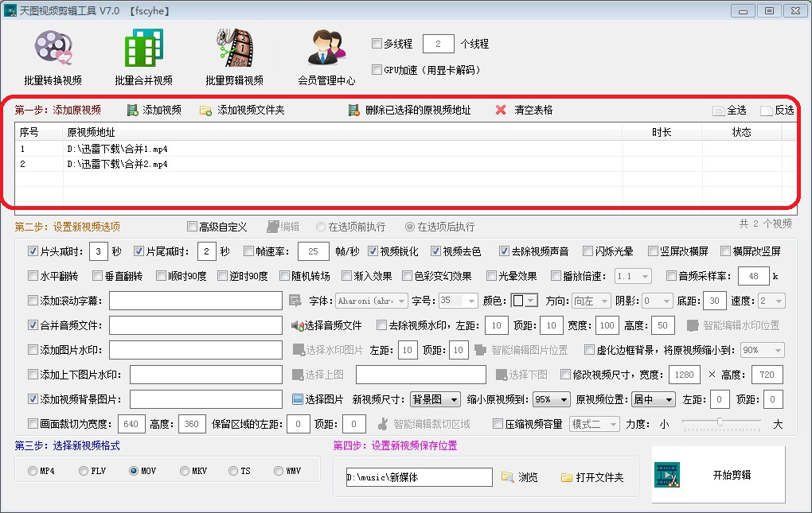
Task: Click save path field D:\music\新媒体
Action: (419, 476)
